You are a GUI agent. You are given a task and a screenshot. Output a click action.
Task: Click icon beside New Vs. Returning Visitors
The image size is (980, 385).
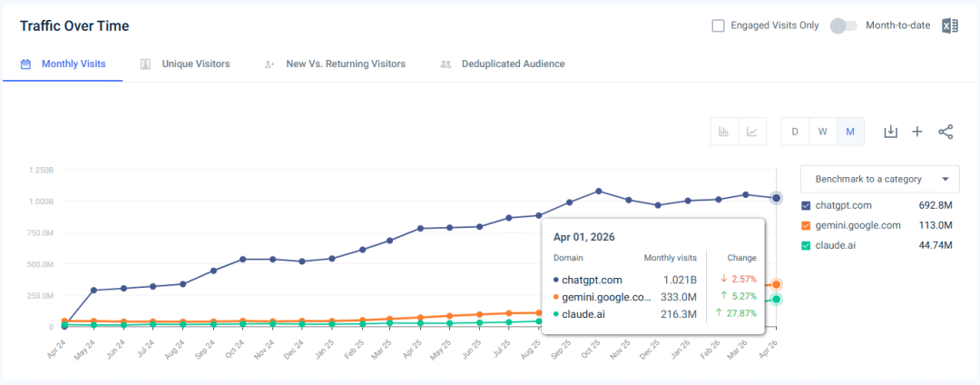point(270,64)
